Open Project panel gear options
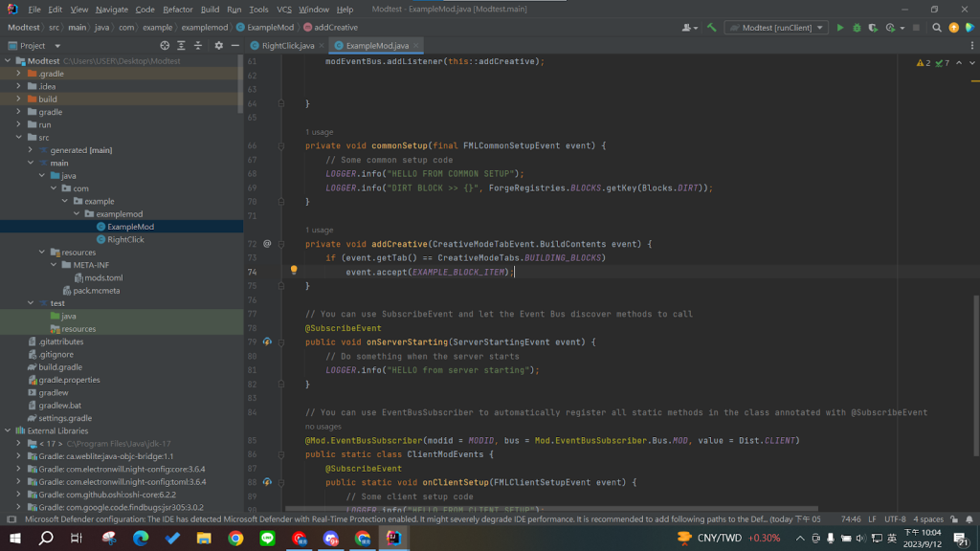The width and height of the screenshot is (980, 551). tap(218, 45)
